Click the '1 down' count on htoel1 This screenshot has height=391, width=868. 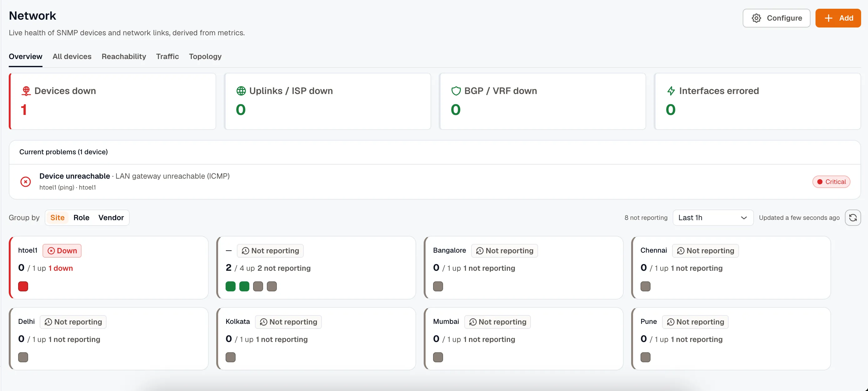[61, 268]
